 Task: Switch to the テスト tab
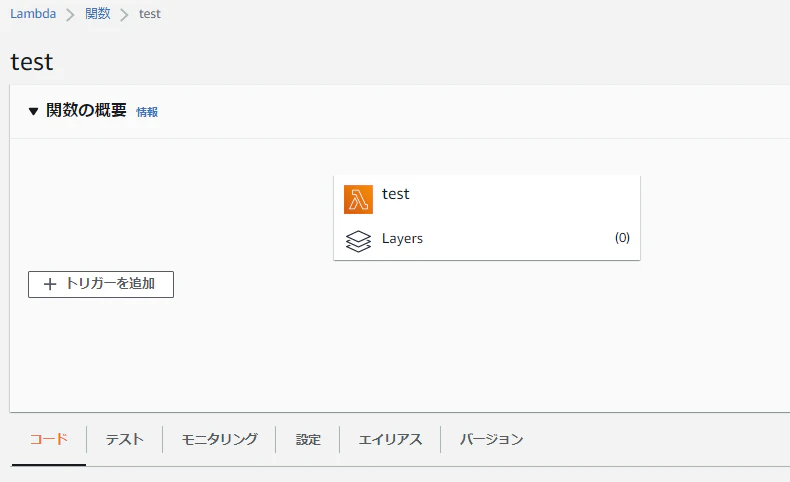pyautogui.click(x=124, y=440)
